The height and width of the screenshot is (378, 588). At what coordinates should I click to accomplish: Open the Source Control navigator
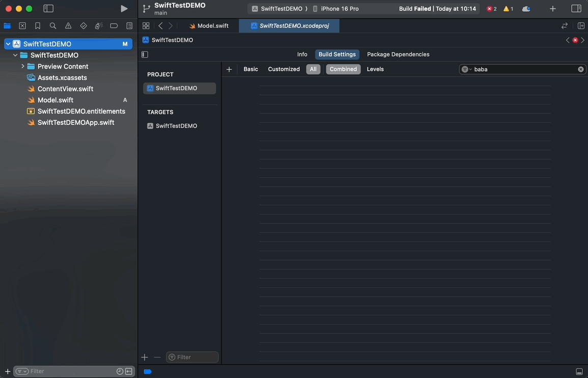click(x=22, y=26)
